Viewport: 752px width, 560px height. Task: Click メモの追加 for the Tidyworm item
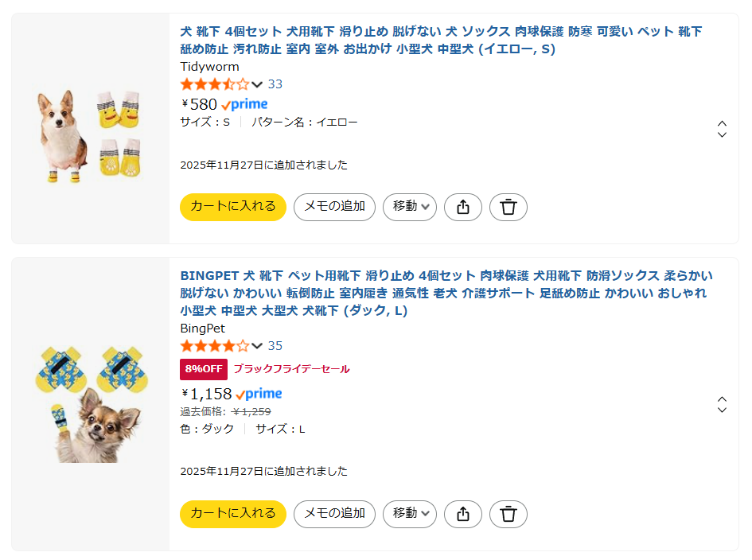[x=334, y=208]
